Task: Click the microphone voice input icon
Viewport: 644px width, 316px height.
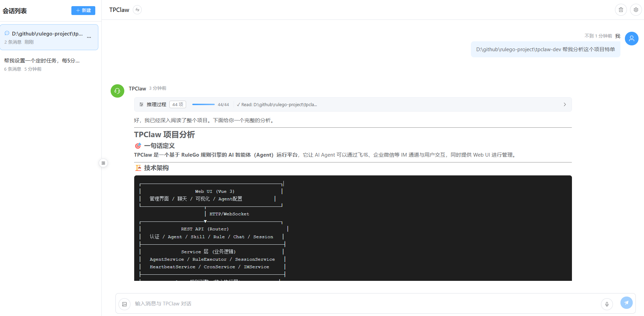Action: pos(607,304)
